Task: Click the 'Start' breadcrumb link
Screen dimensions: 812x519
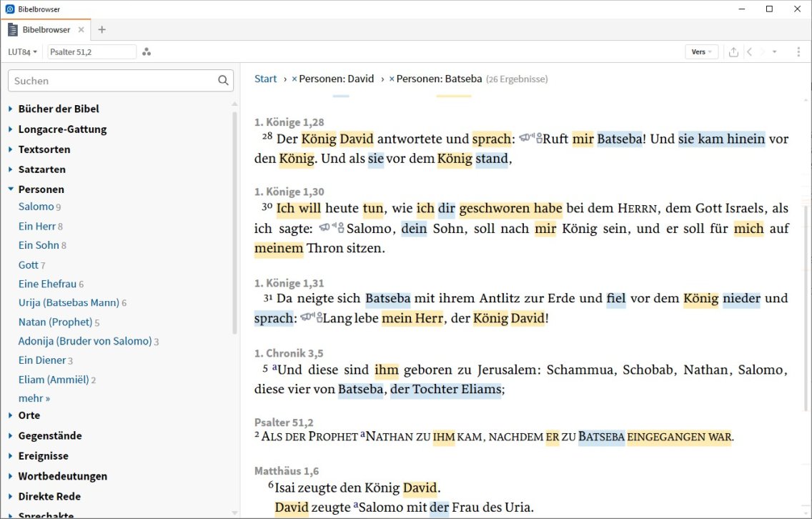Action: [265, 79]
